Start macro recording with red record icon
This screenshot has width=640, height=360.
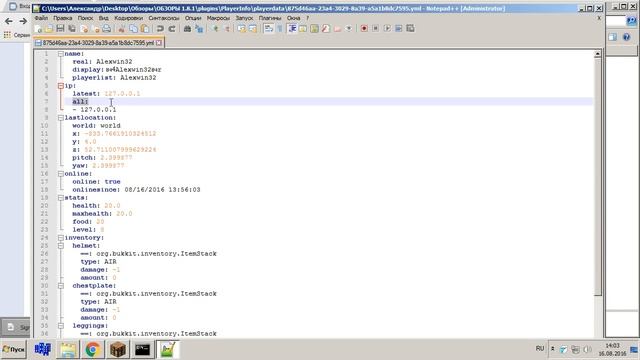click(x=364, y=29)
